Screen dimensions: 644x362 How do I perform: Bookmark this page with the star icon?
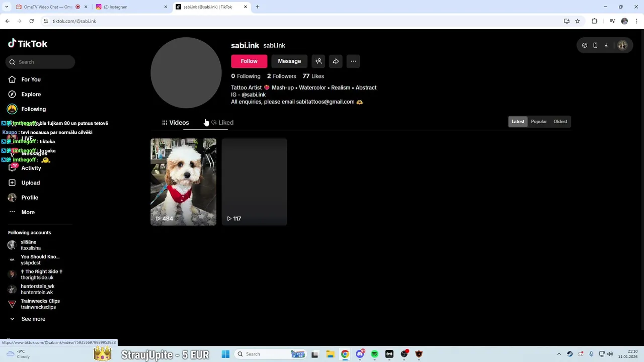(578, 21)
